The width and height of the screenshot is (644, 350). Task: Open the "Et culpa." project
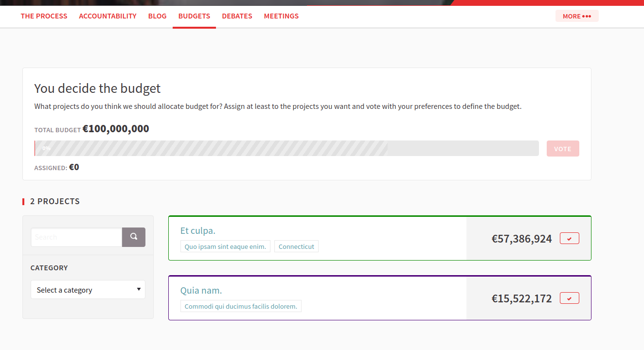pyautogui.click(x=198, y=230)
